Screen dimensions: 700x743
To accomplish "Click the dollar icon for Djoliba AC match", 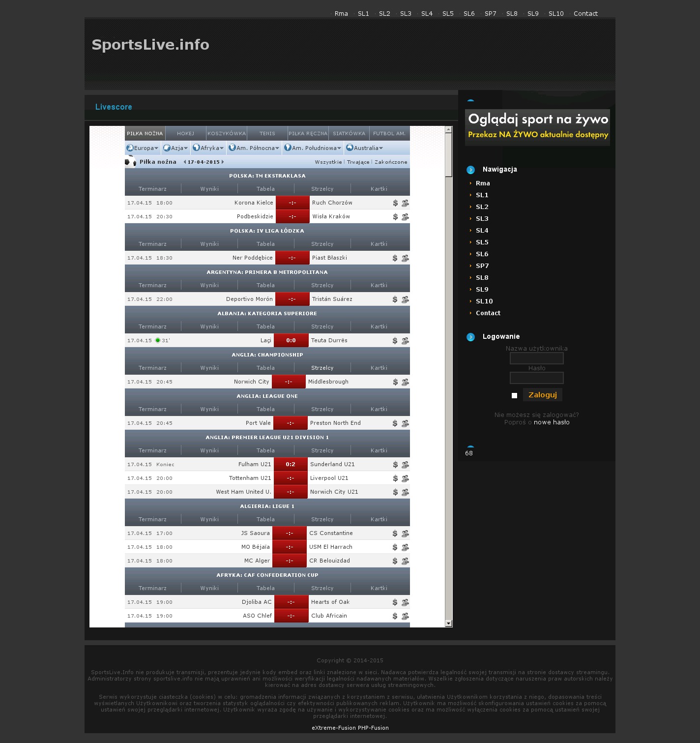I will coord(395,602).
